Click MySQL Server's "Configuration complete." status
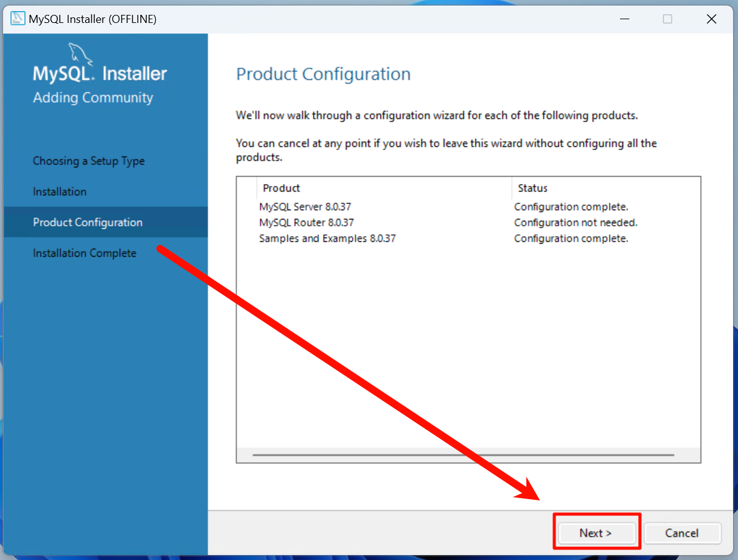The height and width of the screenshot is (560, 738). click(x=571, y=207)
